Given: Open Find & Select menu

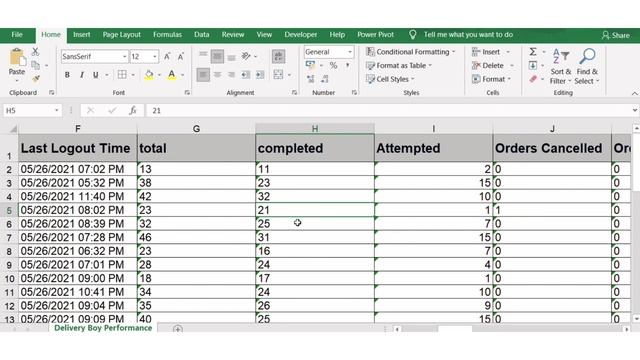Looking at the screenshot, I should [587, 67].
